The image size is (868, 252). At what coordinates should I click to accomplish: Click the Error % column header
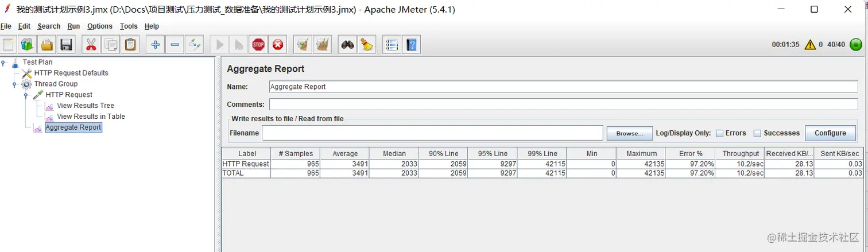pyautogui.click(x=690, y=153)
